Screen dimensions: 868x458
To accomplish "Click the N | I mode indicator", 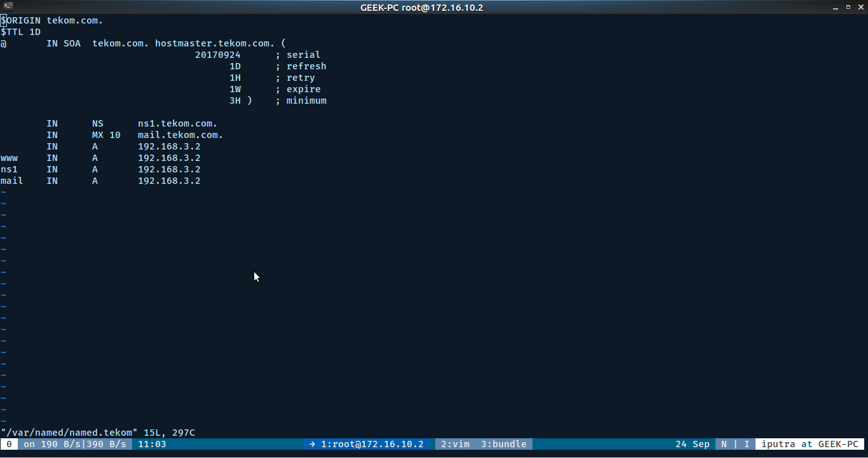I will click(735, 444).
